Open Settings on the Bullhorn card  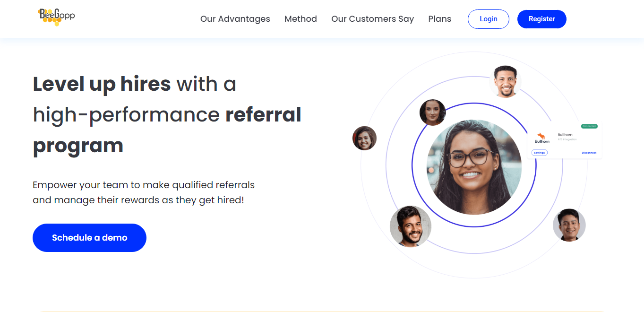click(540, 153)
